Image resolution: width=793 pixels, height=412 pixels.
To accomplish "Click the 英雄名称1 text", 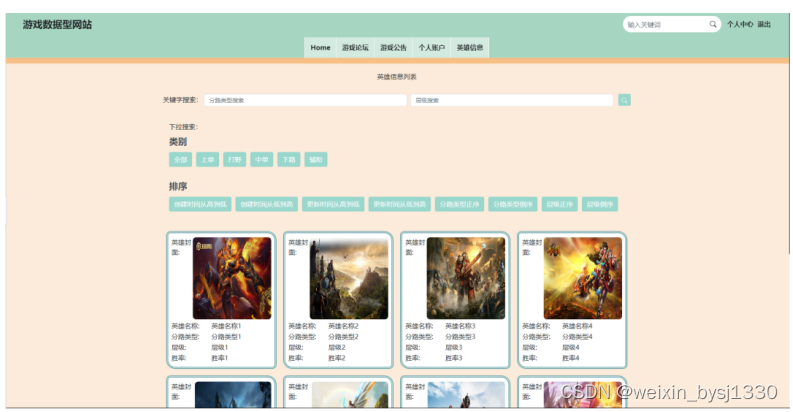I will click(x=226, y=326).
